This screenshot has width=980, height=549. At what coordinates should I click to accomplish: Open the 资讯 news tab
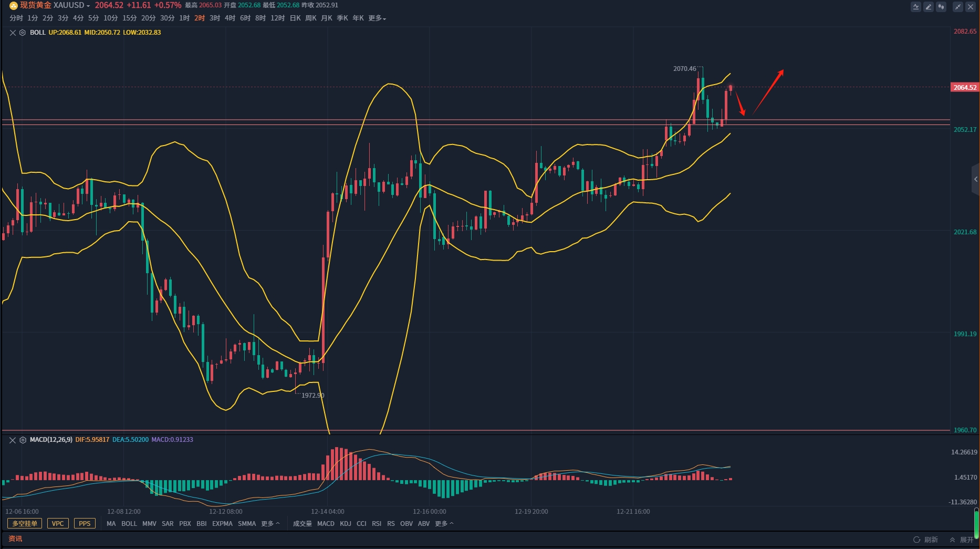point(15,538)
